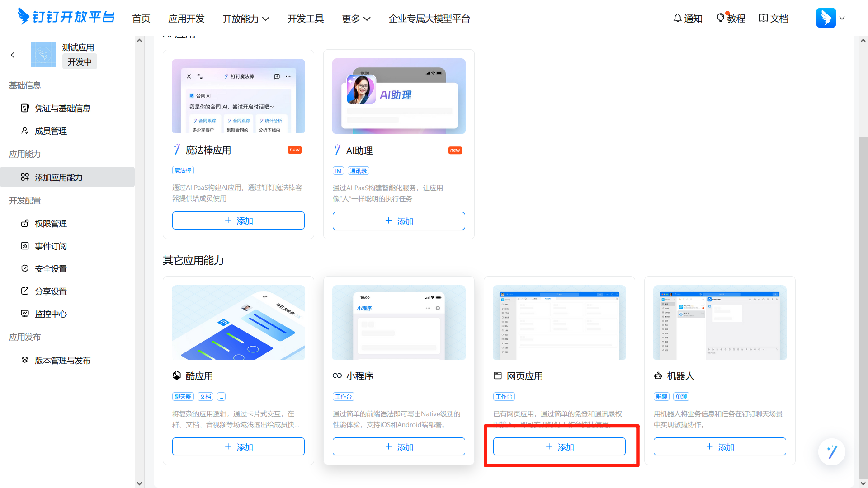Click the 版本管理与发布 layers icon
Image resolution: width=868 pixels, height=488 pixels.
(x=25, y=360)
